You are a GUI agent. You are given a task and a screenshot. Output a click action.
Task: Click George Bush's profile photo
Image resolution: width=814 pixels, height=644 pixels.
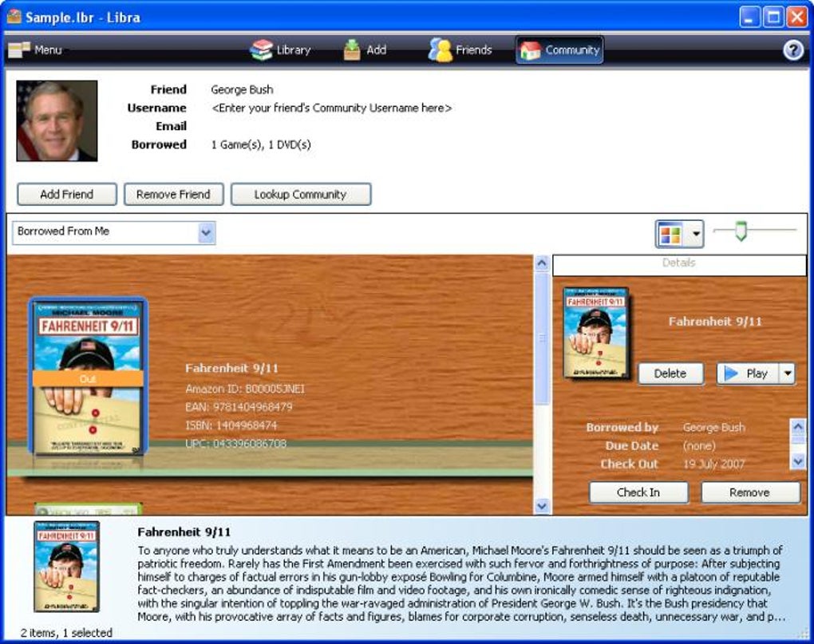coord(57,121)
